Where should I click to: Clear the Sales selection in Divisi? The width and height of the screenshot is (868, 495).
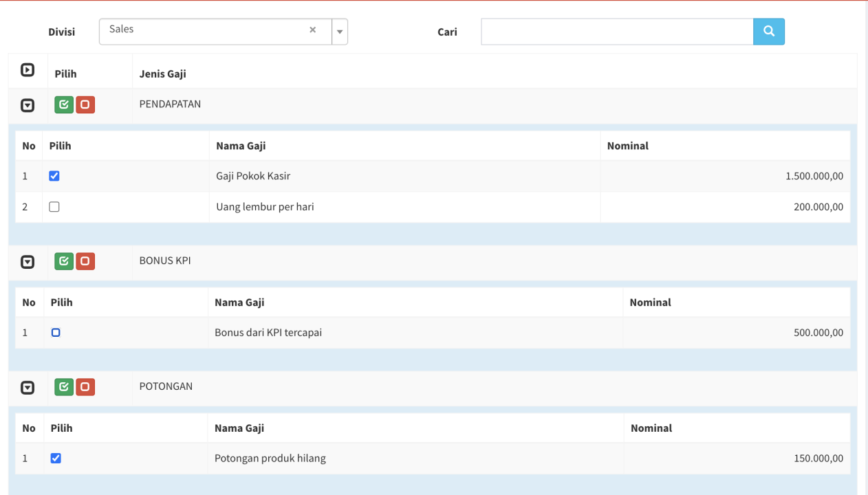coord(312,30)
